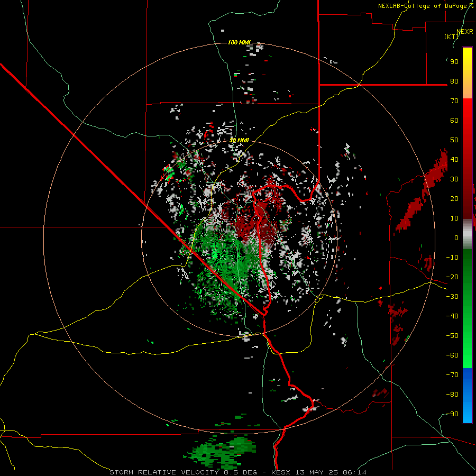Click the 50 value on the velocity scale
This screenshot has height=476, width=476.
coord(454,140)
